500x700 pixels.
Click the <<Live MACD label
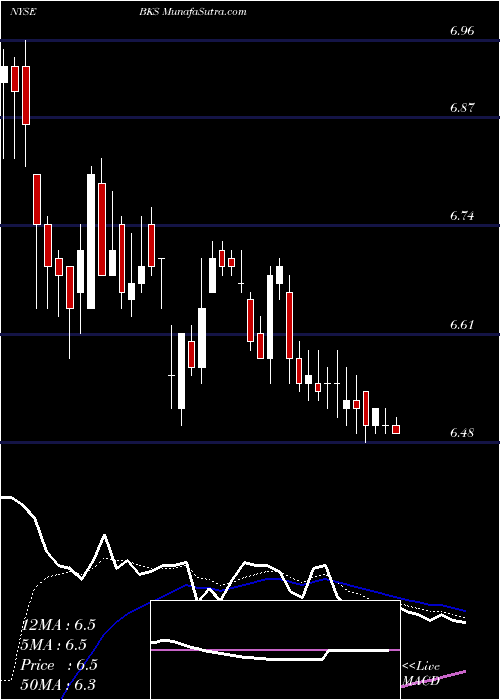coord(421,674)
